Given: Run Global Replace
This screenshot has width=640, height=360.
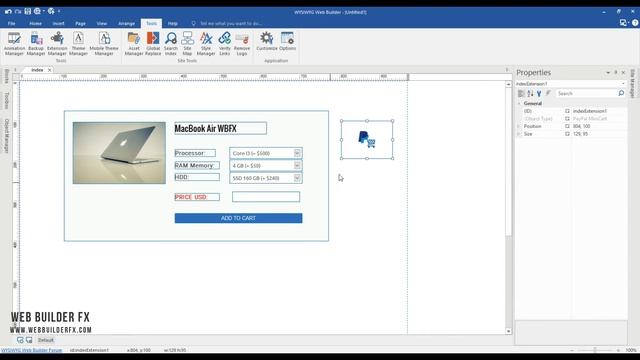Looking at the screenshot, I should point(153,44).
